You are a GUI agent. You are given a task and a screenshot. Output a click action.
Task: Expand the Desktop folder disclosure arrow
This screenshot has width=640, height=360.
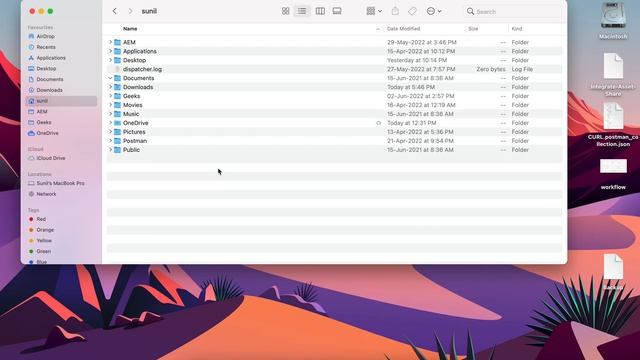110,60
